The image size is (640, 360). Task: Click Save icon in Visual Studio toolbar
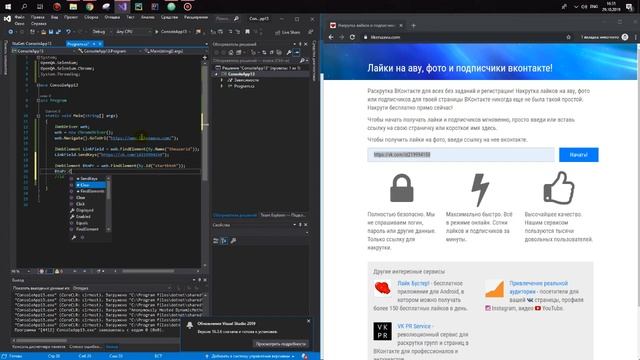(x=51, y=31)
